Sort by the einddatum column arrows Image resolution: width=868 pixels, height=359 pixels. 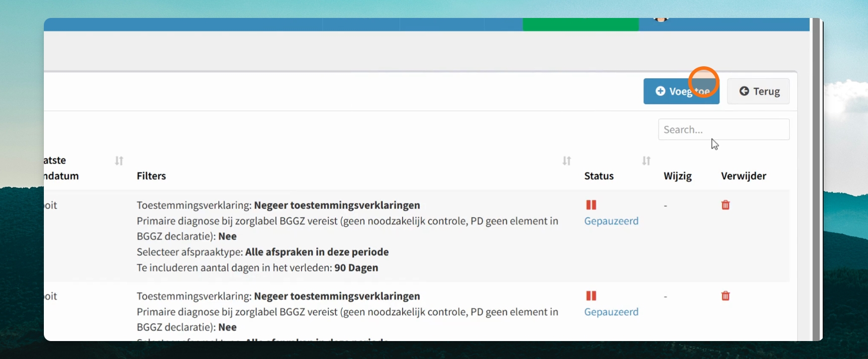pos(119,161)
